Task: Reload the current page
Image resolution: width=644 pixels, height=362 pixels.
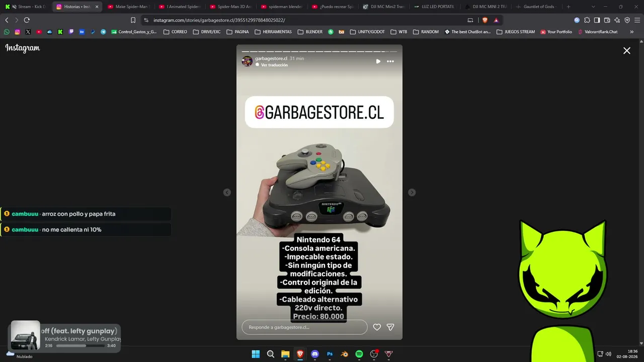Action: pos(27,20)
